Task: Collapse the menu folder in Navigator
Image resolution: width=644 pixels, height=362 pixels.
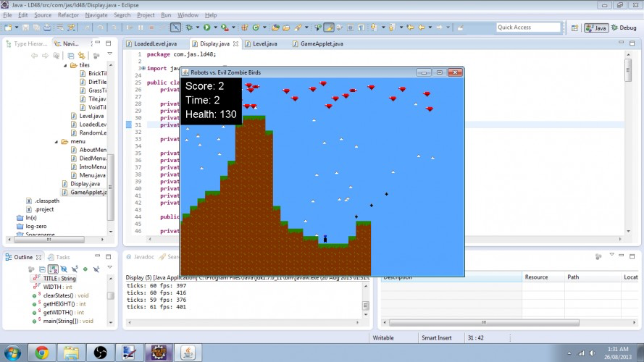Action: click(57, 142)
